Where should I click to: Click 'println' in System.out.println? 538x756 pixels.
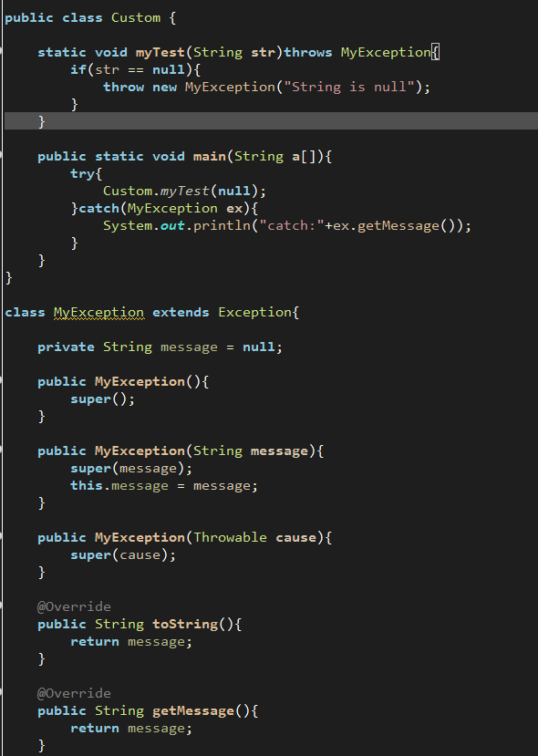pos(222,226)
